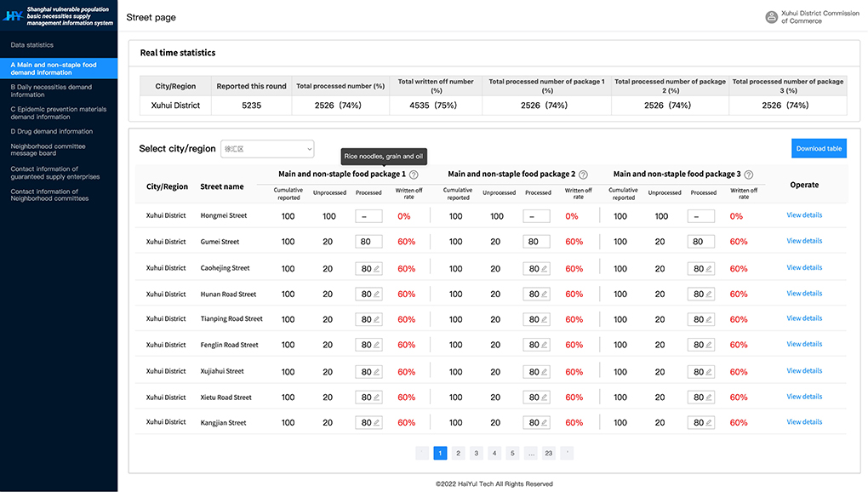The image size is (868, 492).
Task: Edit Tianping Road Street package 1 pencil icon
Action: click(x=376, y=319)
